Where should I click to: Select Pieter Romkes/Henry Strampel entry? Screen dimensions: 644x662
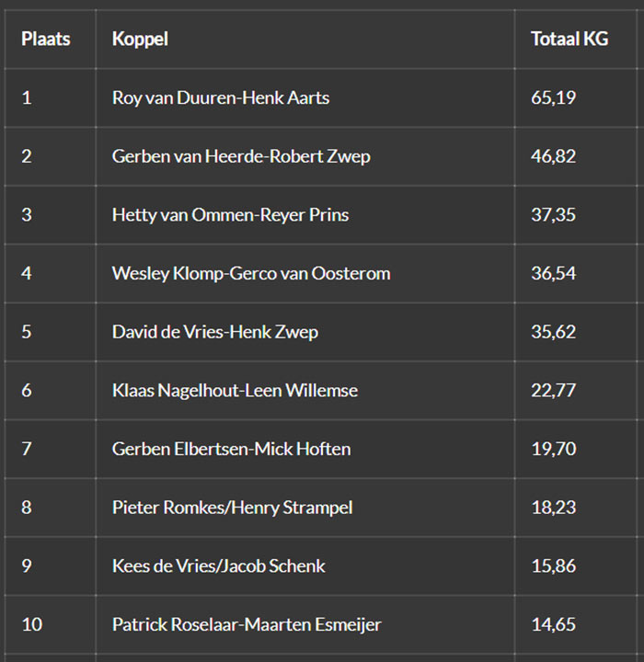coord(232,508)
